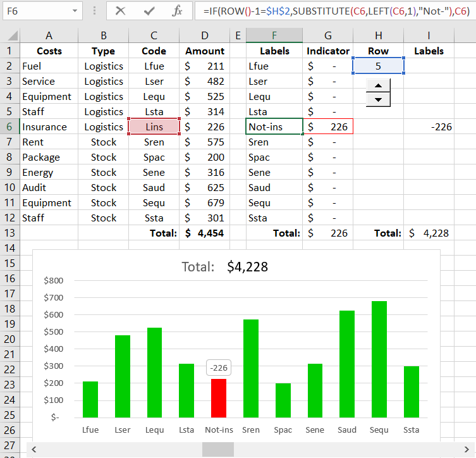Click the Enter checkmark formula bar icon

[x=149, y=11]
